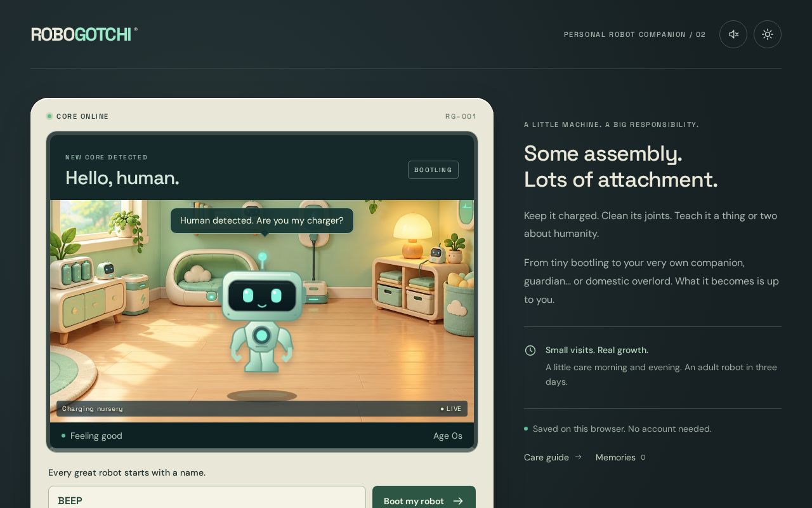Screen dimensions: 812x508
Task: Click the clock icon beside Small visits
Action: coord(530,351)
